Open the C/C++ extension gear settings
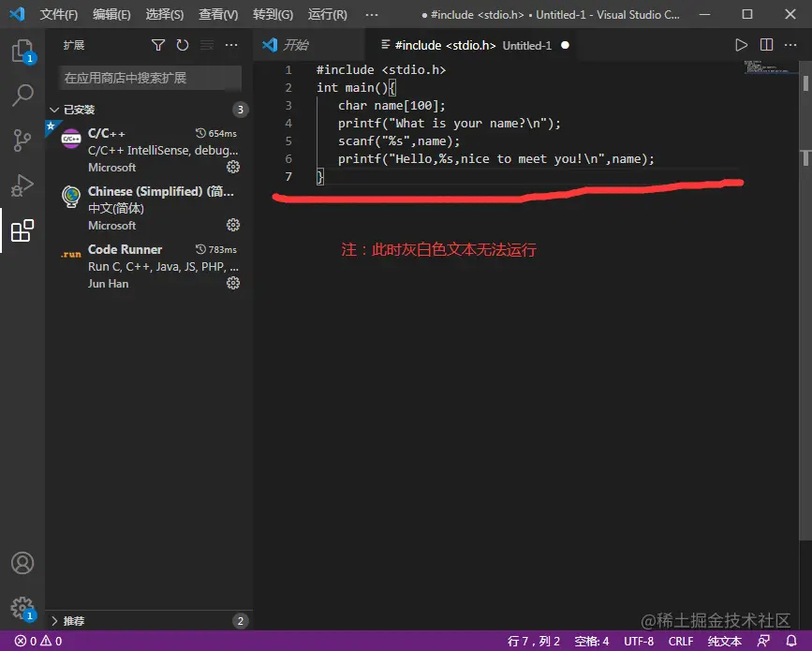This screenshot has width=812, height=651. click(x=233, y=167)
